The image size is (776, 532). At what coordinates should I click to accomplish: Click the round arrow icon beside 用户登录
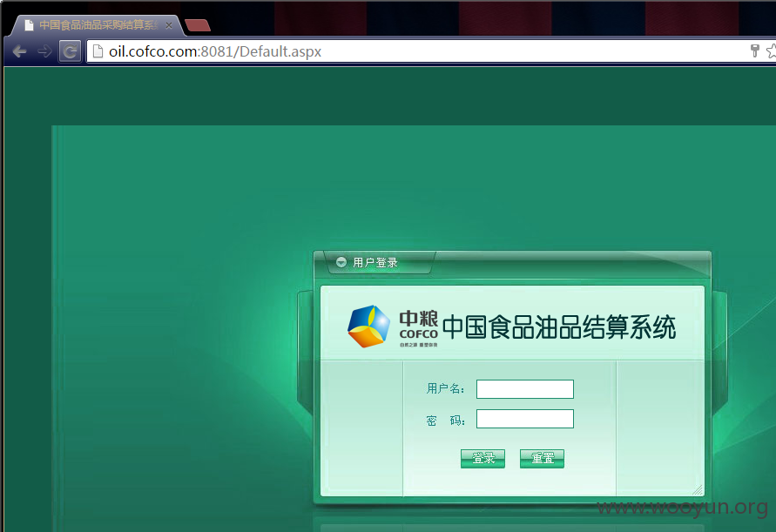(341, 262)
